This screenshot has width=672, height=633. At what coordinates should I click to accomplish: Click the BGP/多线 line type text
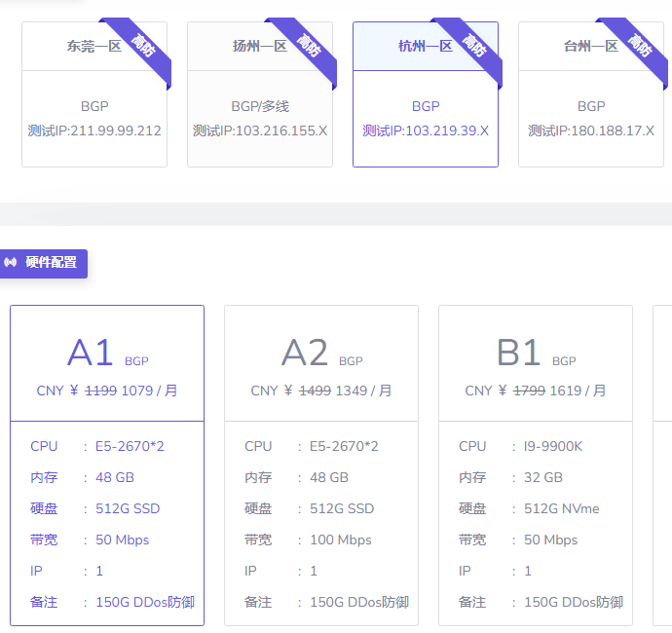coord(260,106)
